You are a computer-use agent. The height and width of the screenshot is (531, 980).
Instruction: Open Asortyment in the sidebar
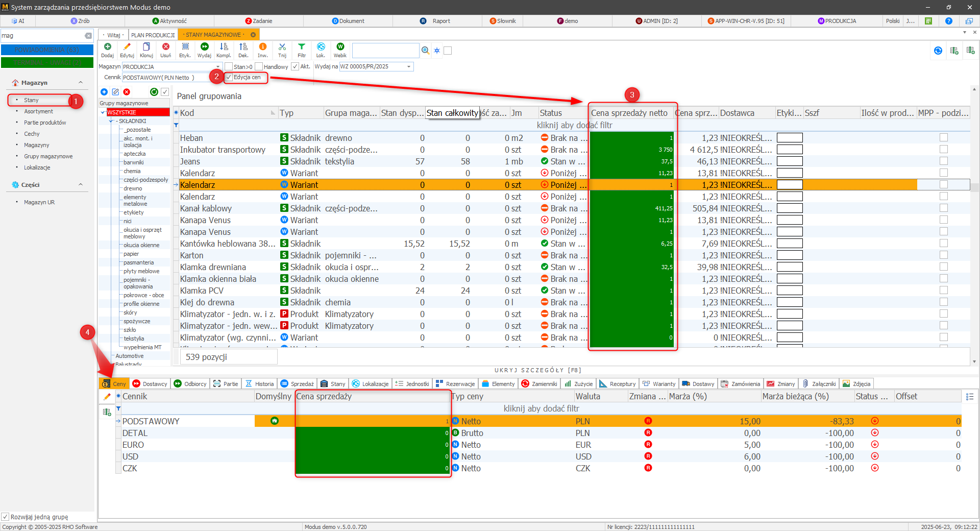point(38,111)
